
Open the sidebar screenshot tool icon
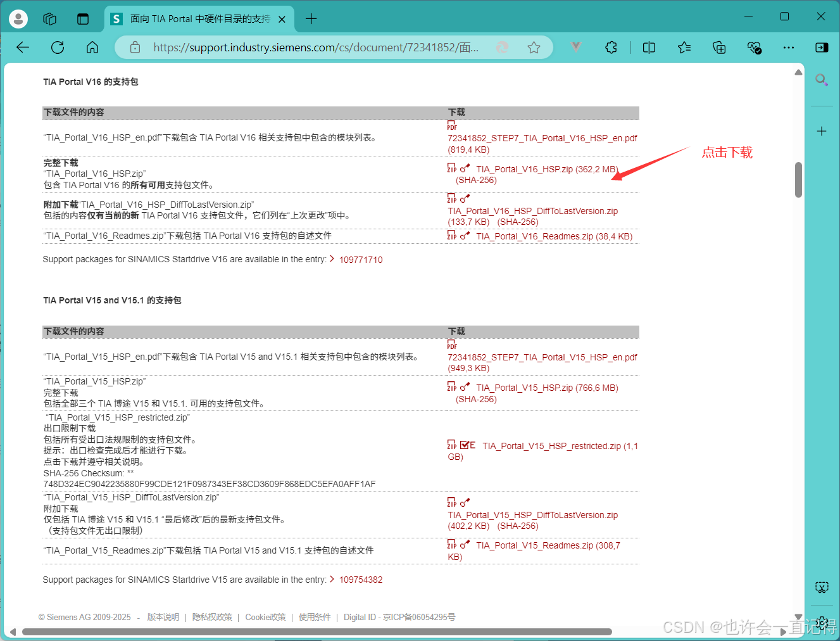[x=822, y=588]
